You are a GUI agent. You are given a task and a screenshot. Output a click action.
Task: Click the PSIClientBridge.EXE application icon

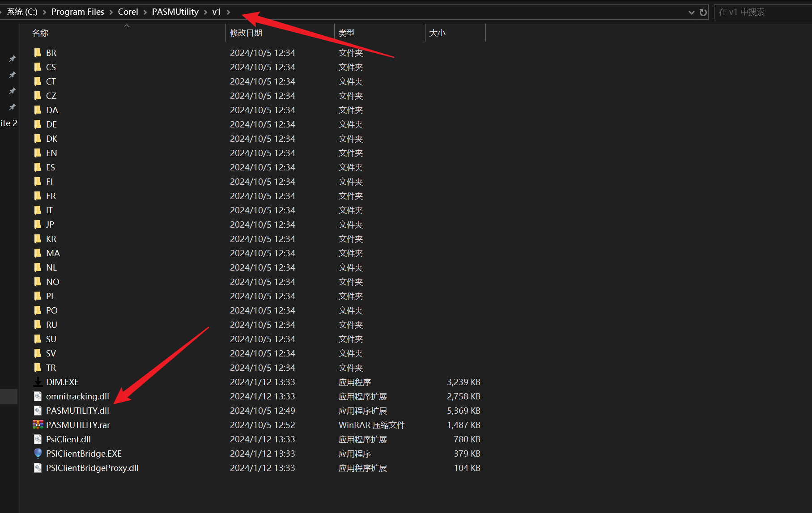tap(38, 454)
